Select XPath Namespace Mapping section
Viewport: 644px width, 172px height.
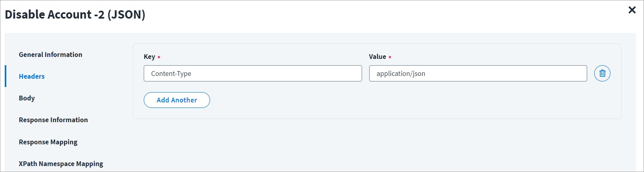coord(61,164)
